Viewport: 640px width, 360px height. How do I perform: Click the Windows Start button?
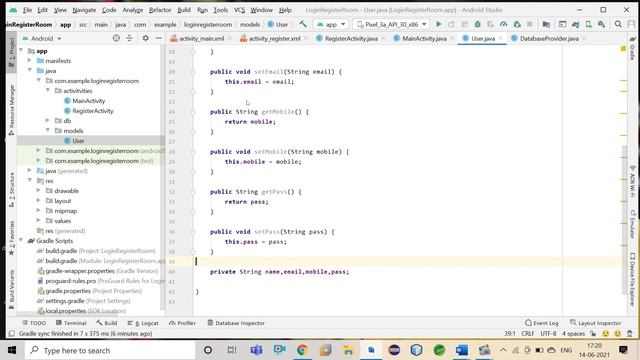[x=12, y=350]
